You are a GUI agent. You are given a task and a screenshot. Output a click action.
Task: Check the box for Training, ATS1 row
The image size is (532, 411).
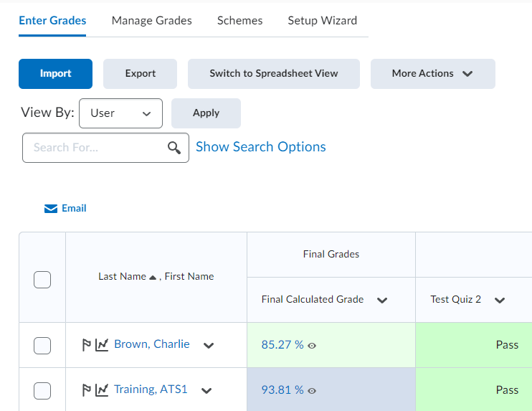click(42, 391)
